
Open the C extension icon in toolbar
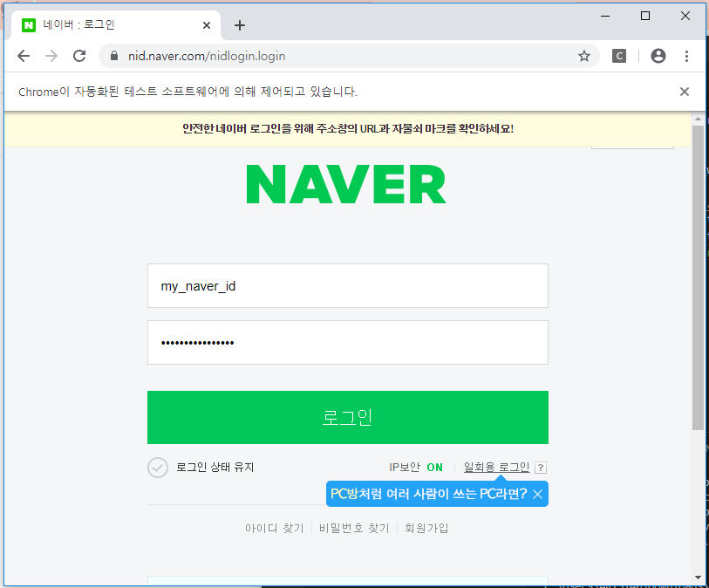[619, 56]
